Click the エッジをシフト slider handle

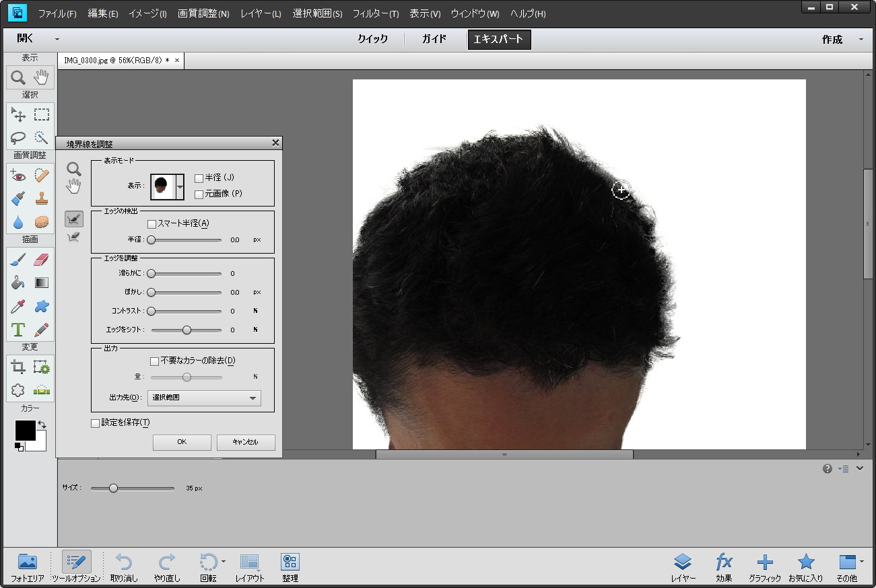pyautogui.click(x=187, y=330)
